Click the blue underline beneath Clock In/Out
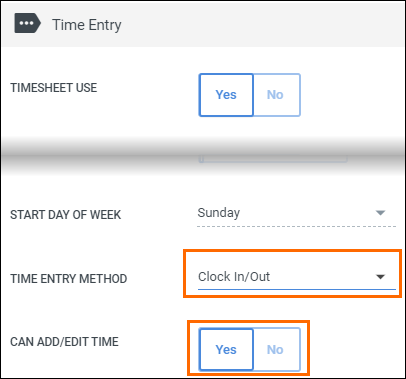Viewport: 406px width, 379px height. click(297, 289)
